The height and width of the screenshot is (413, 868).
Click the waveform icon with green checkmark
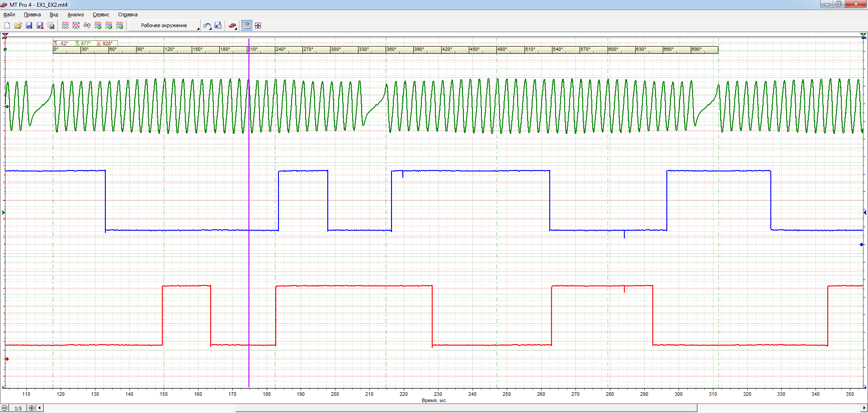click(x=98, y=26)
